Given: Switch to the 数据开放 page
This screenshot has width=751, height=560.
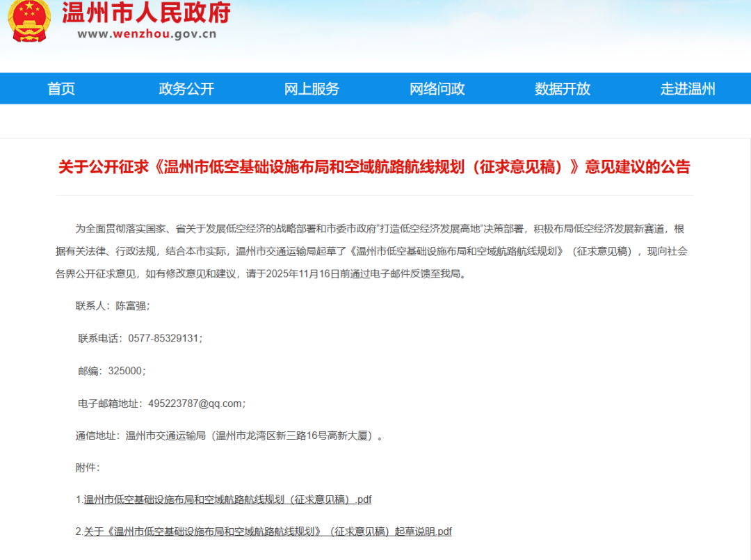Looking at the screenshot, I should point(562,89).
